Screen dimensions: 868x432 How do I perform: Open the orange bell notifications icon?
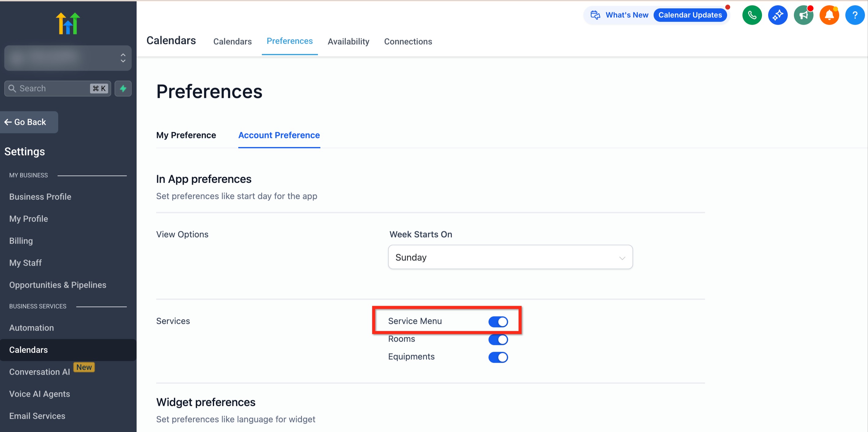[x=829, y=15]
